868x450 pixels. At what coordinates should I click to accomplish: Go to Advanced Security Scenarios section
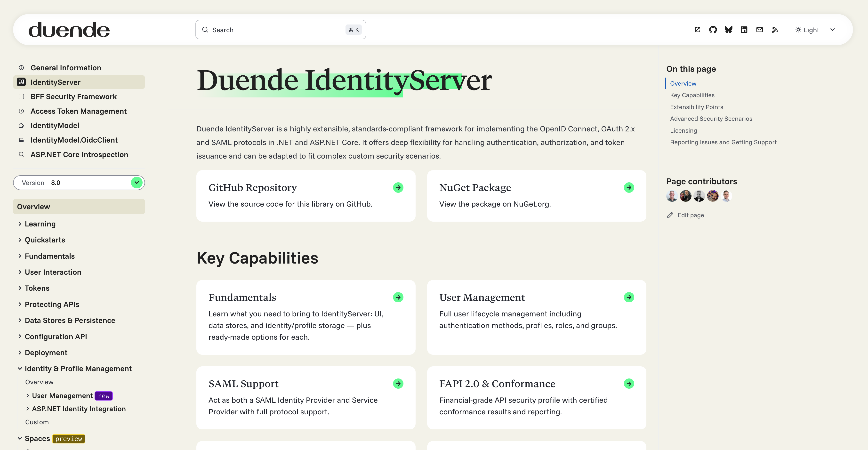711,119
